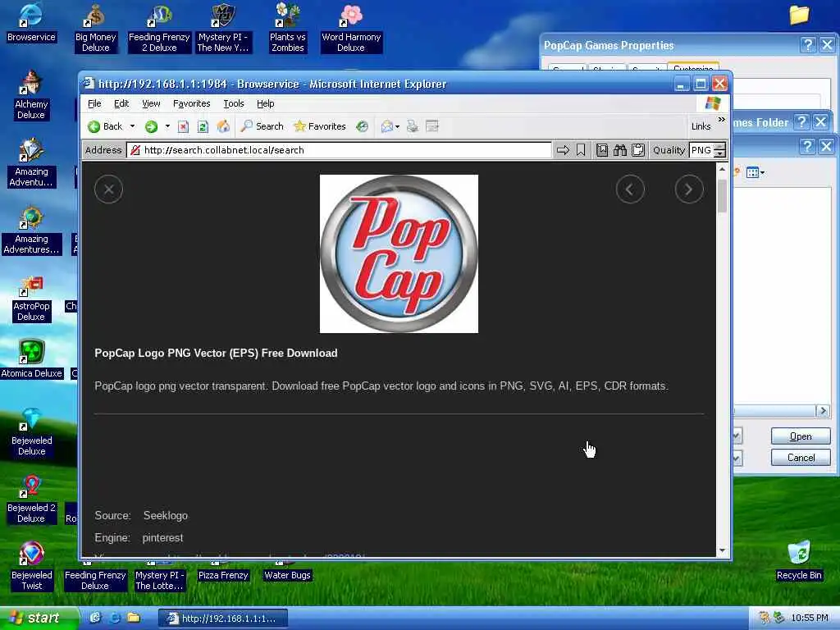Click the Print icon in toolbar

coord(413,126)
